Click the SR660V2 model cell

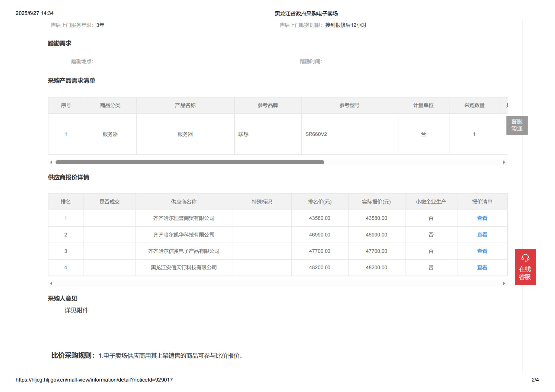coord(316,134)
